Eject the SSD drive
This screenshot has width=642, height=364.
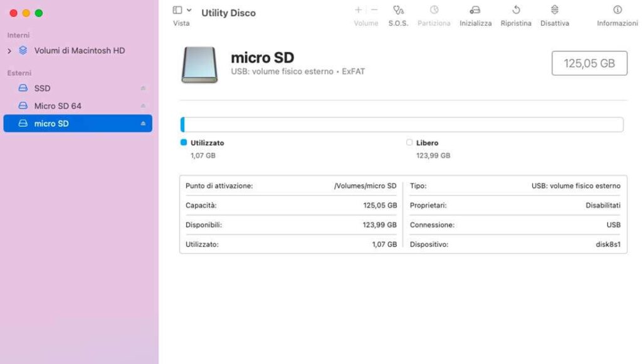(143, 88)
